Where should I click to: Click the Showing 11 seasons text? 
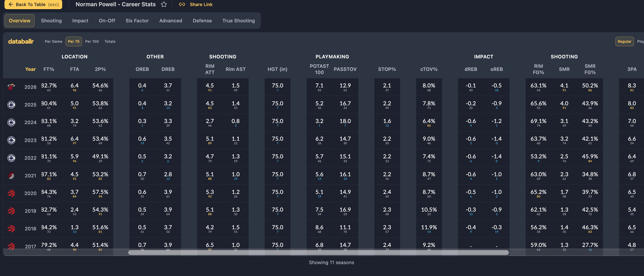click(331, 263)
